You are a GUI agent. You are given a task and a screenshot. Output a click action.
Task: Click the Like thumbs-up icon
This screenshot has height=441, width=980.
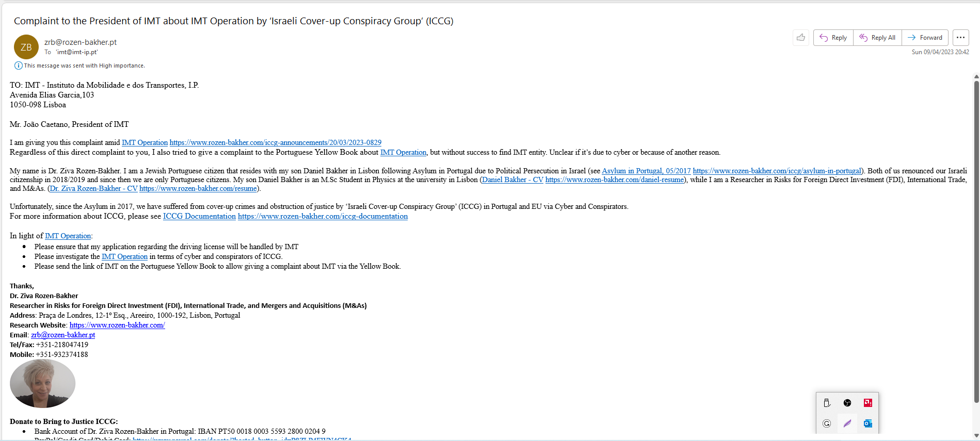(x=800, y=38)
